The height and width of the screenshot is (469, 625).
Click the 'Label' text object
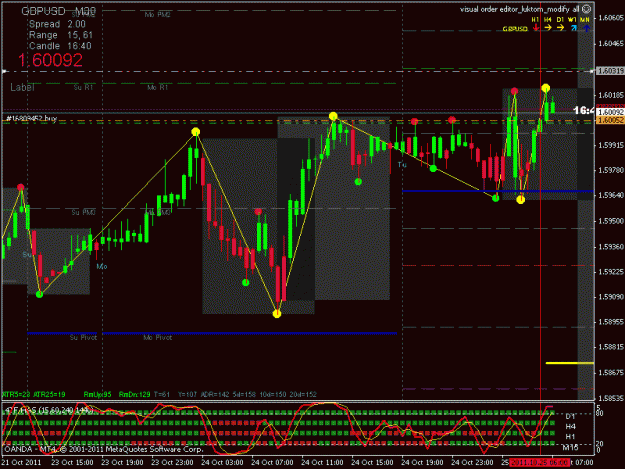coord(22,87)
